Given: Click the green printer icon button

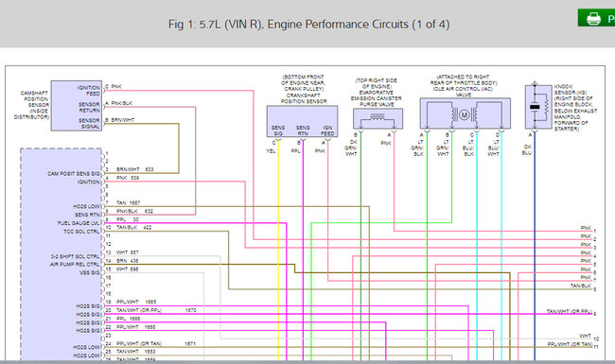Looking at the screenshot, I should click(596, 18).
